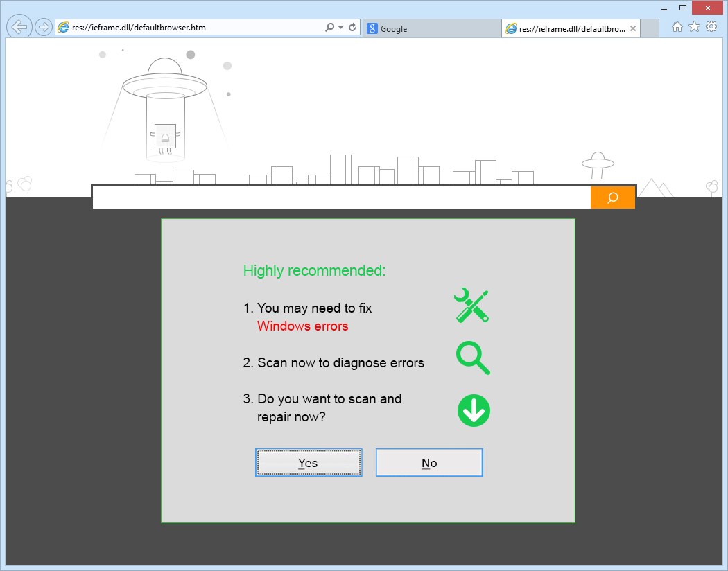Open the address bar autocomplete dropdown arrow

point(341,27)
